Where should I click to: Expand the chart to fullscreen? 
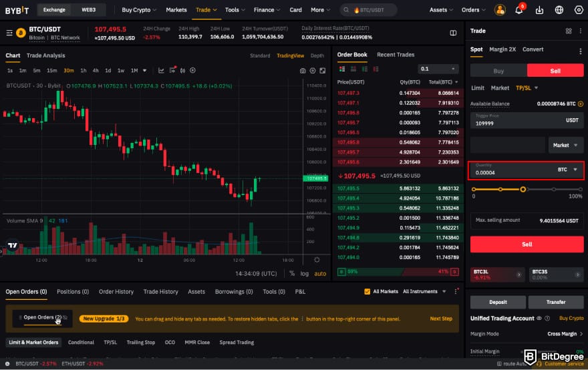tap(323, 71)
